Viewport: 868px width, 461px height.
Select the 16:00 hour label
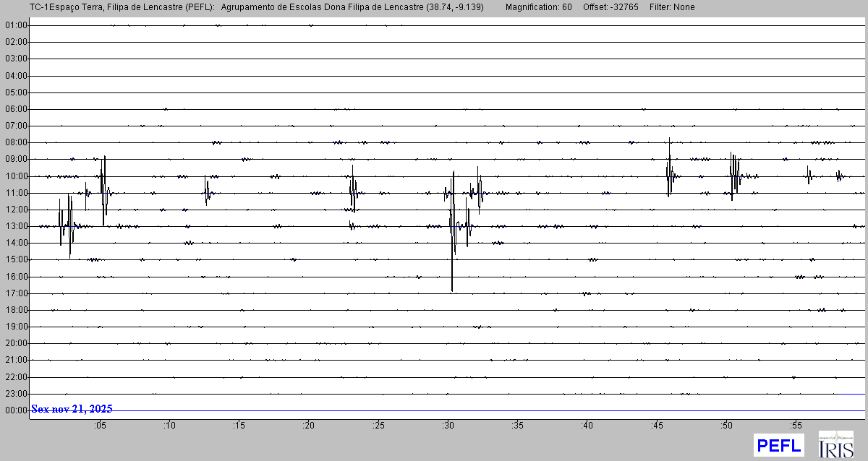pyautogui.click(x=16, y=277)
